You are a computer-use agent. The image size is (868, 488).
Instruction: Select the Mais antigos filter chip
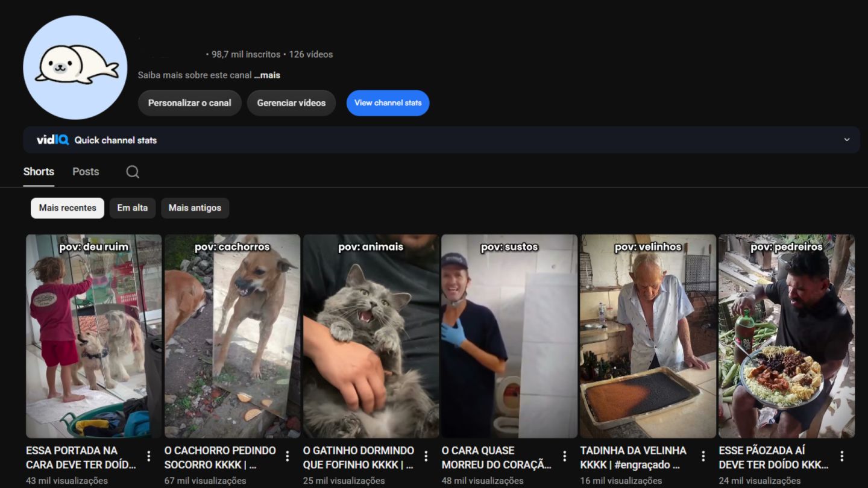click(x=195, y=208)
